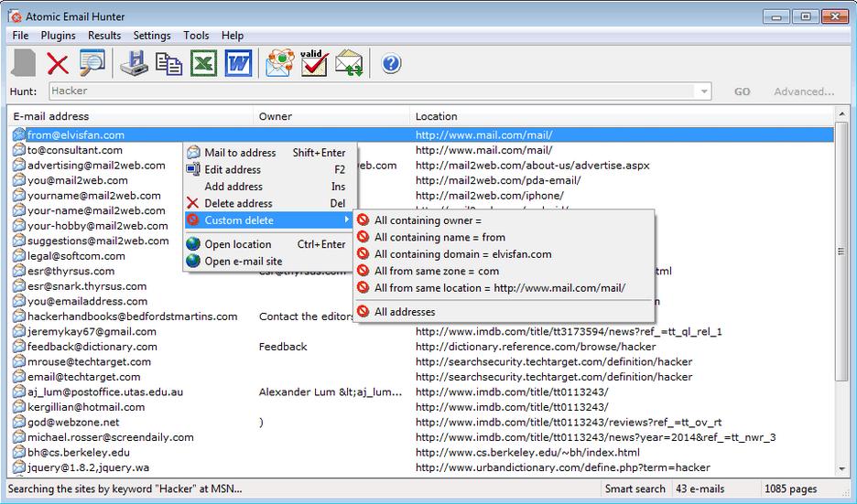Sort by Location column header
Viewport: 857px width, 504px height.
pos(622,116)
